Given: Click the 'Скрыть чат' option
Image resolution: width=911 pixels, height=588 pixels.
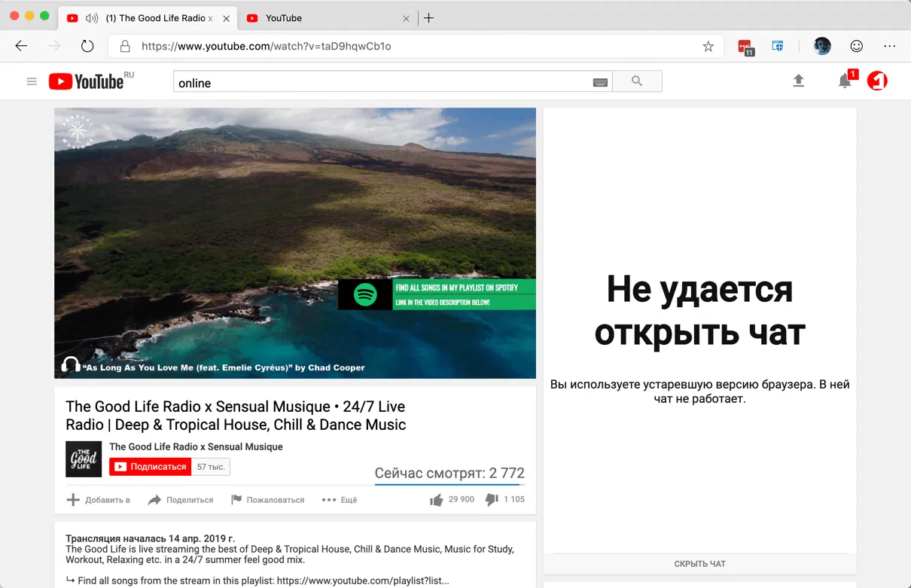Looking at the screenshot, I should tap(699, 563).
